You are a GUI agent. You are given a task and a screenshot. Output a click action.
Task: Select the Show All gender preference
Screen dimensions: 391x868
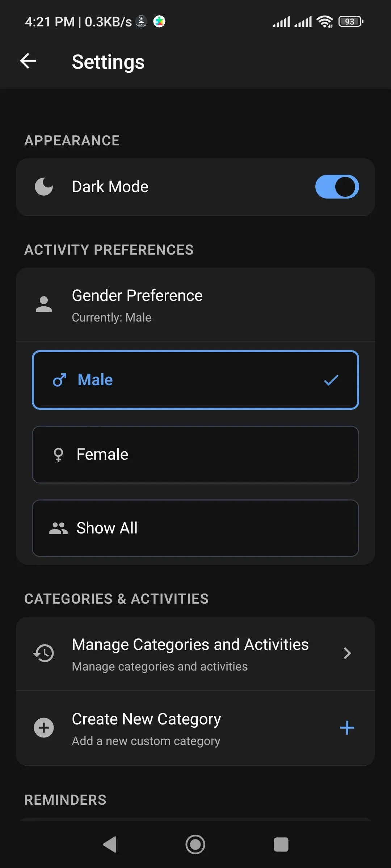coord(195,528)
